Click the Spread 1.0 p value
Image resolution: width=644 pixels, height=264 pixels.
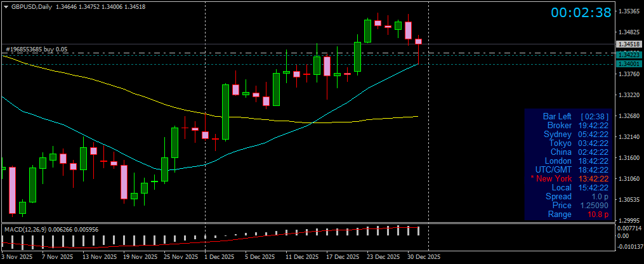pyautogui.click(x=600, y=197)
